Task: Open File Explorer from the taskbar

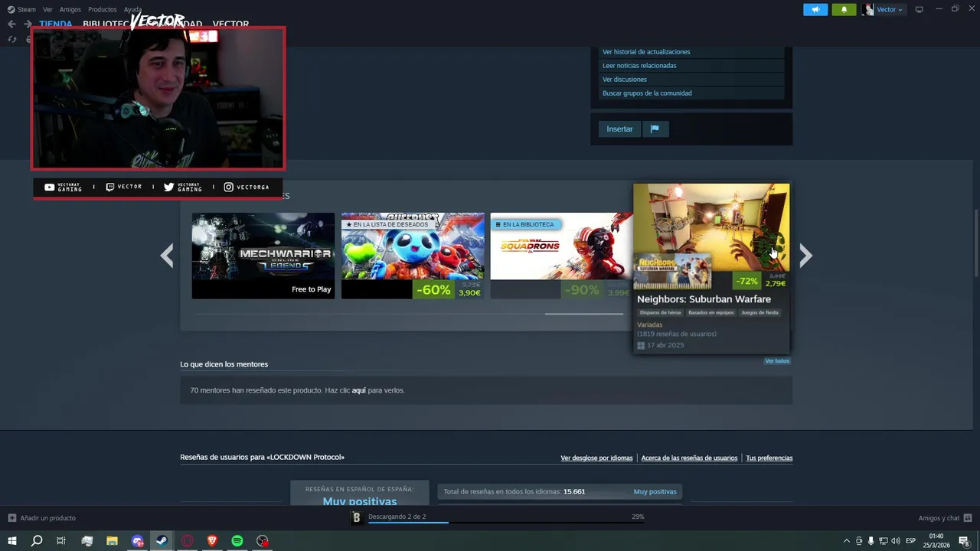Action: 112,541
